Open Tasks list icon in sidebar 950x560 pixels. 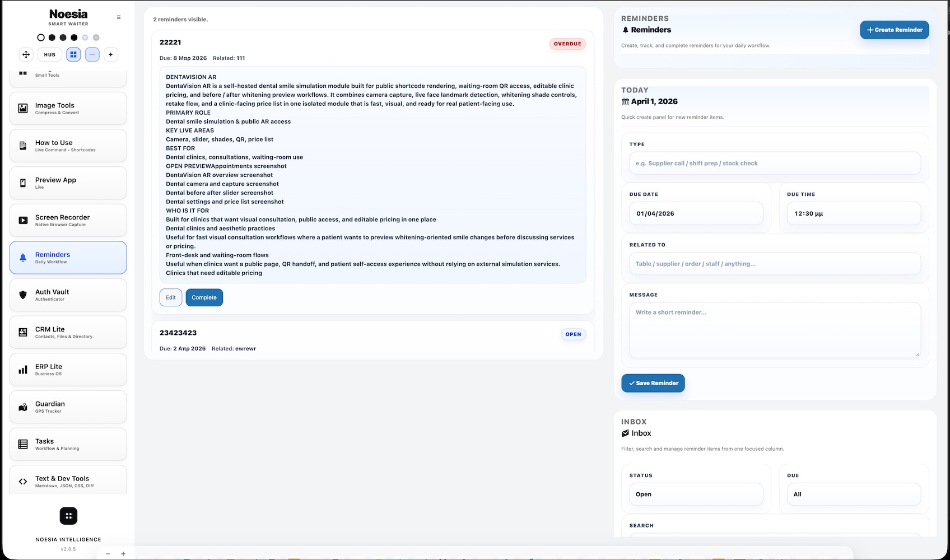(23, 444)
